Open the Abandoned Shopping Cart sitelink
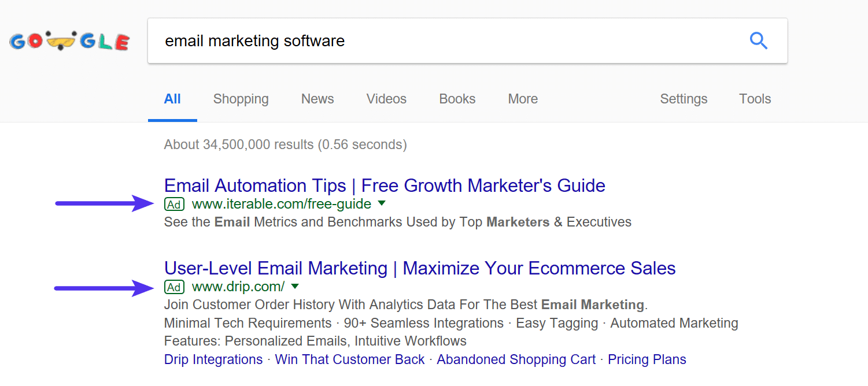This screenshot has width=868, height=386. (x=516, y=359)
